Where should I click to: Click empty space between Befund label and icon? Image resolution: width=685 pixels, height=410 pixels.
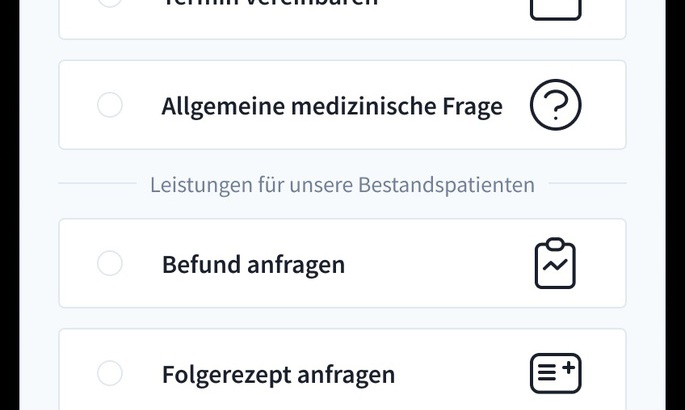click(x=440, y=264)
